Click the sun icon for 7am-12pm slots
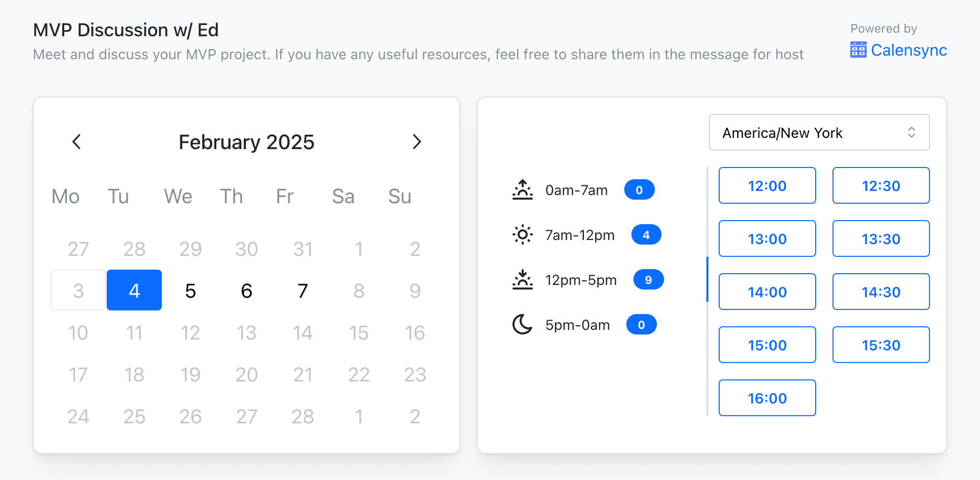Screen dimensions: 980x480 click(x=522, y=234)
